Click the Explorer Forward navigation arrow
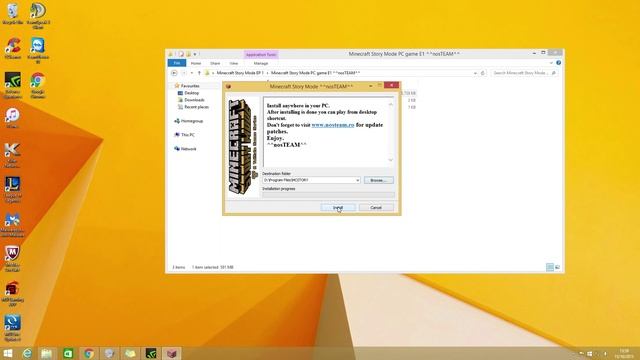The width and height of the screenshot is (640, 360). (x=184, y=73)
